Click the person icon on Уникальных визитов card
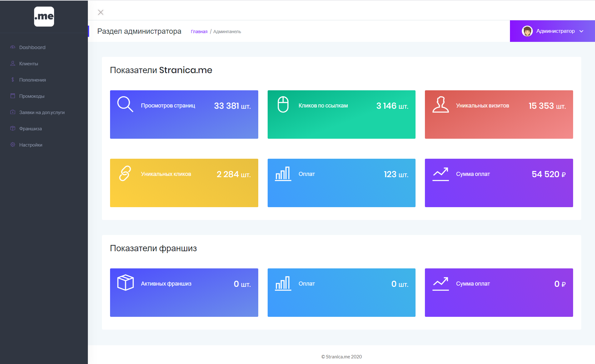Screen dimensions: 595x364 coord(441,104)
